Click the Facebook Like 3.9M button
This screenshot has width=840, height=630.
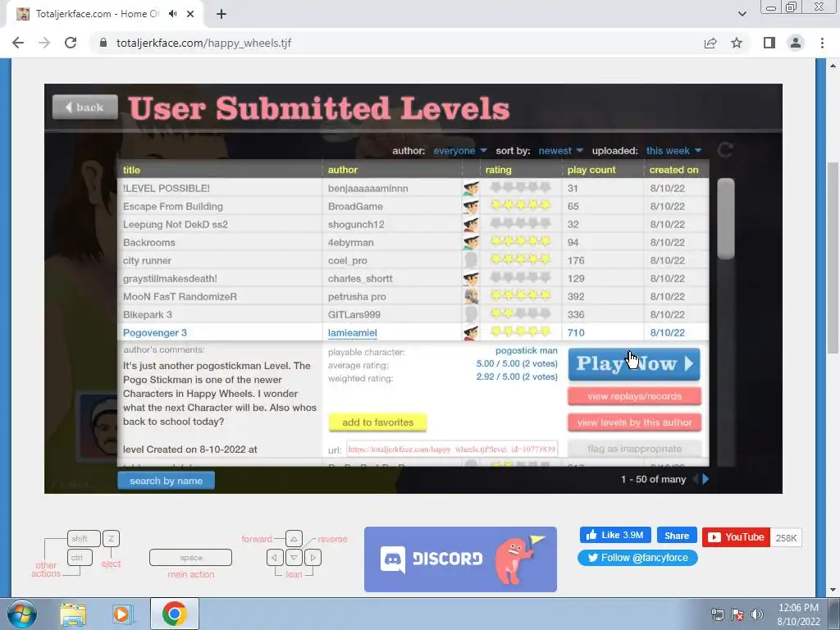(615, 535)
